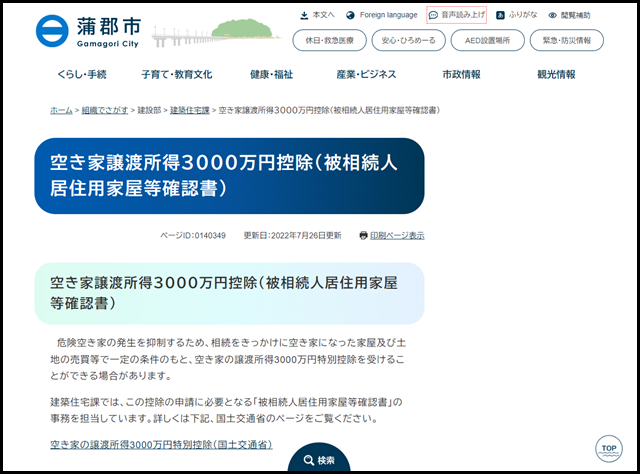This screenshot has height=474, width=640.
Task: Open the AED設置場所 page
Action: (x=487, y=40)
